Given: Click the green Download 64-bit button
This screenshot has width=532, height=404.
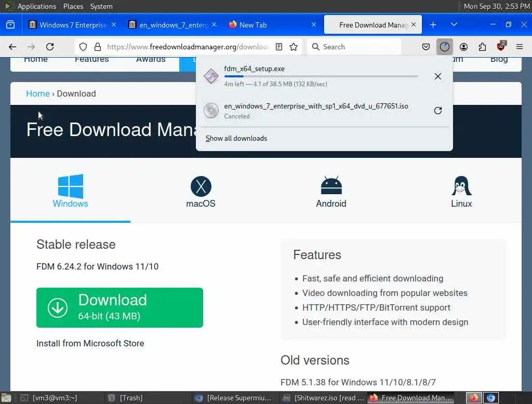Looking at the screenshot, I should pos(120,307).
